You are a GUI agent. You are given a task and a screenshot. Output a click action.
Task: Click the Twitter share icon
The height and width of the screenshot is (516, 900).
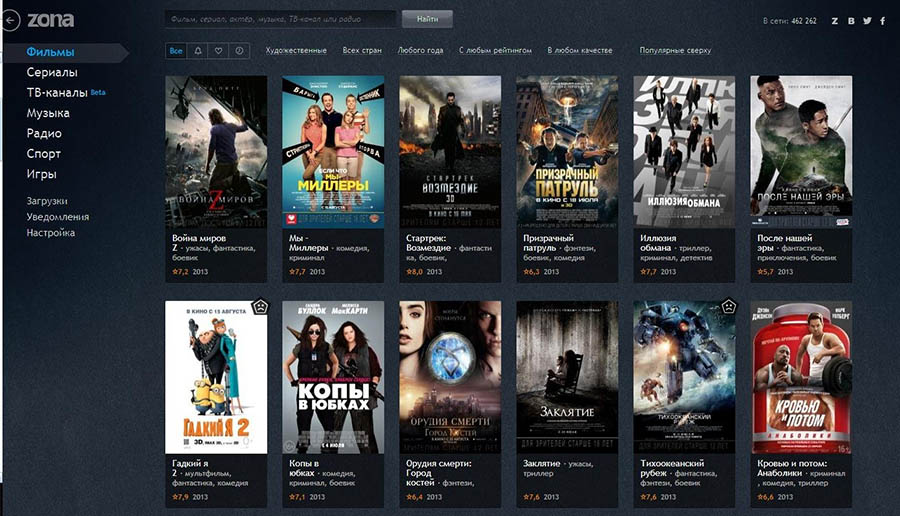coord(866,21)
